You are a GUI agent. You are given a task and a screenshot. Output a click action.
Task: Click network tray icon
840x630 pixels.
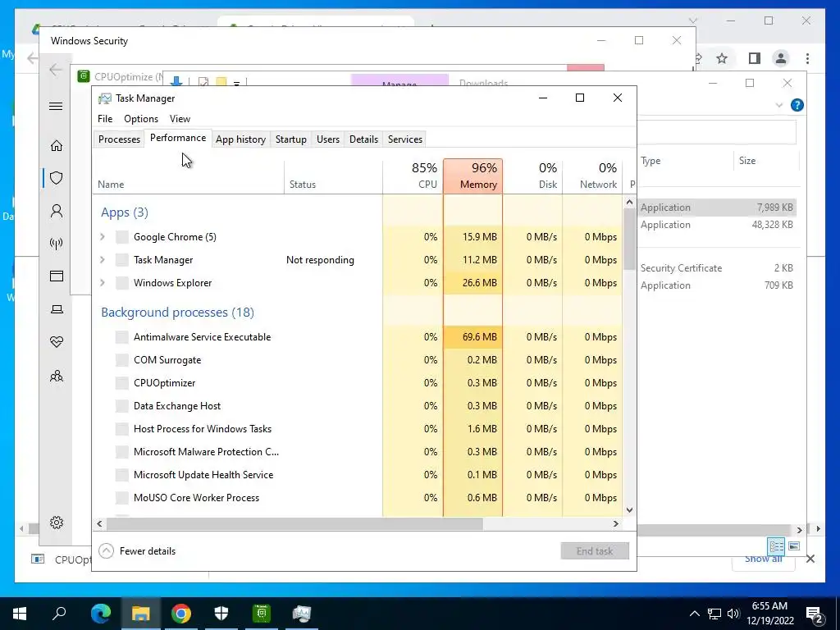714,614
